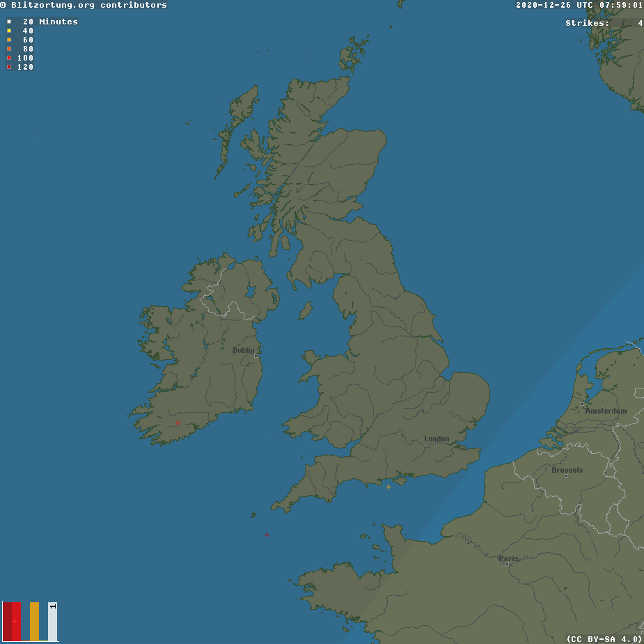
Task: Click the yellow lightning strike marker near Isle of Wight
Action: [x=388, y=487]
